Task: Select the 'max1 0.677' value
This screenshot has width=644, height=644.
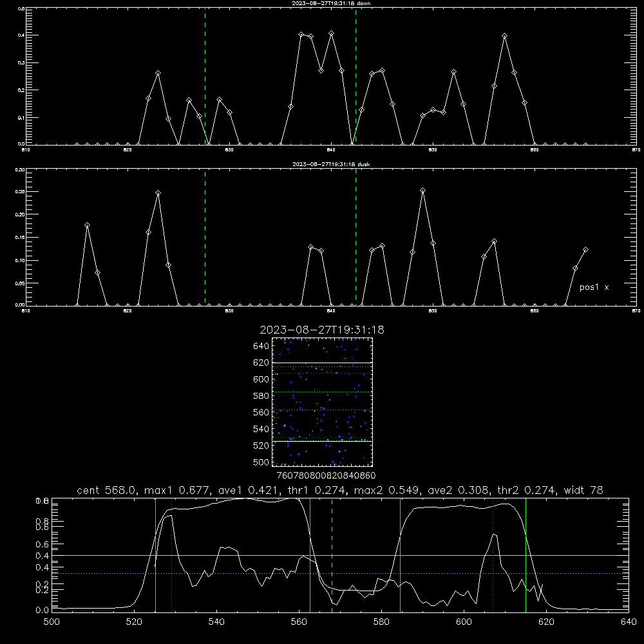Action: coord(174,490)
